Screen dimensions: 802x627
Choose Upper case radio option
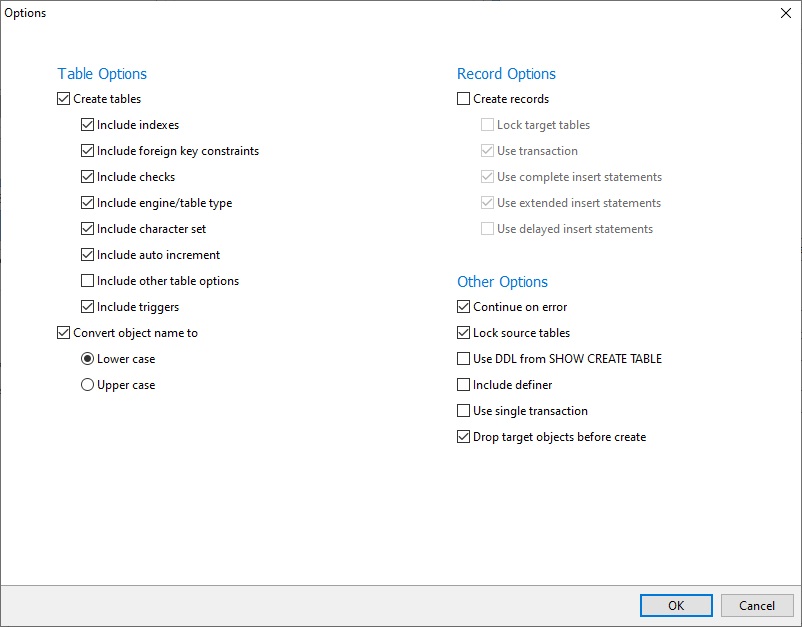click(88, 385)
